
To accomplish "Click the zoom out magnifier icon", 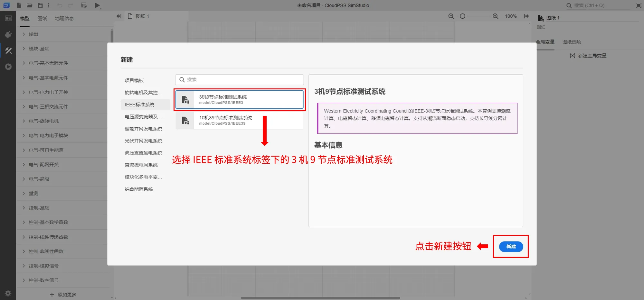I will click(x=451, y=16).
